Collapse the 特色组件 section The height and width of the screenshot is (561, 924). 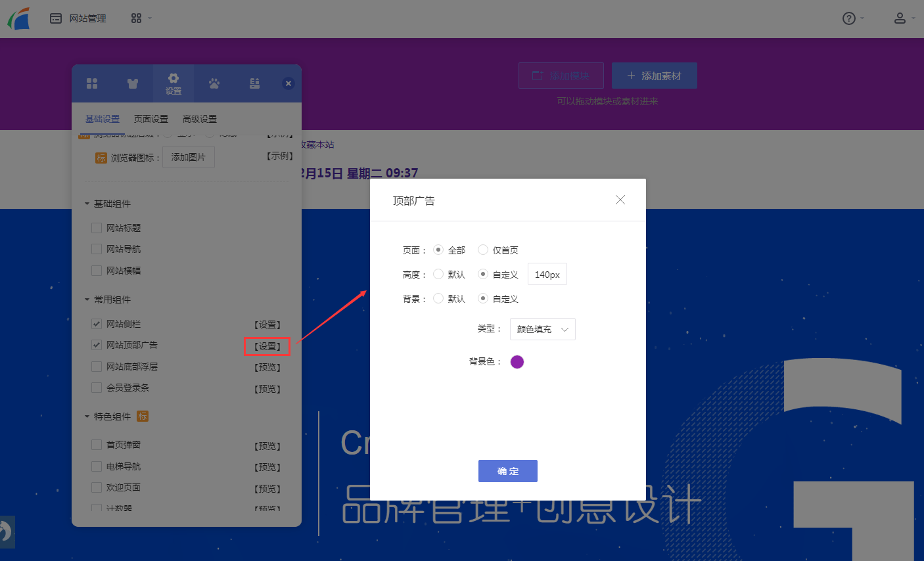pyautogui.click(x=108, y=416)
